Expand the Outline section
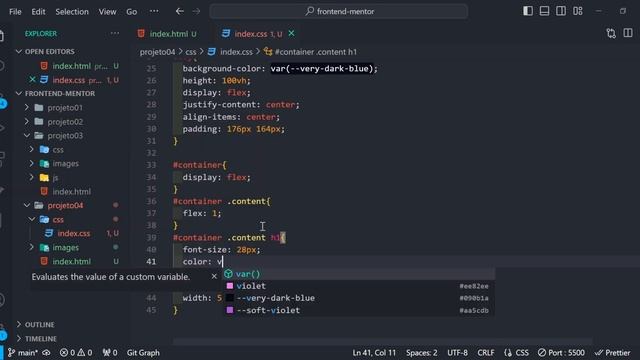The width and height of the screenshot is (640, 360). point(40,324)
